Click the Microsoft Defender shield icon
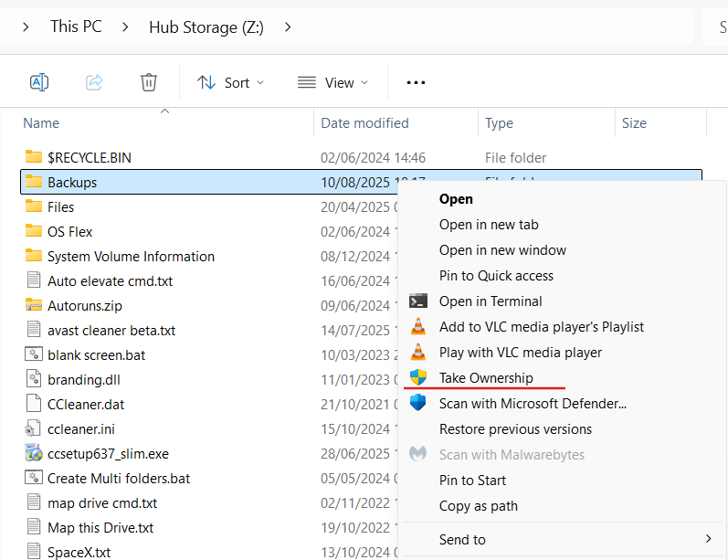Screen dimensions: 728x560 pos(418,403)
